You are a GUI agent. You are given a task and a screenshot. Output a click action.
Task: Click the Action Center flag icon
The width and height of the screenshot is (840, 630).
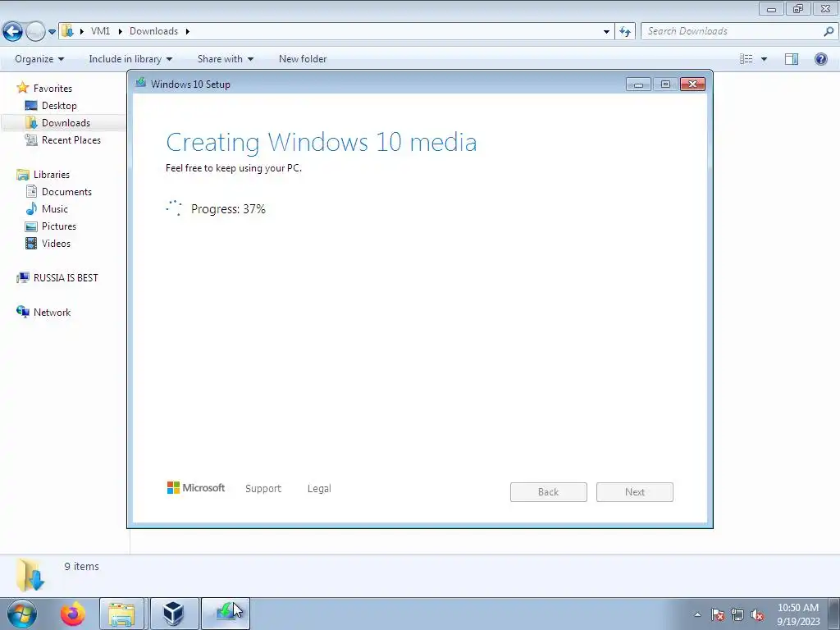coord(718,614)
